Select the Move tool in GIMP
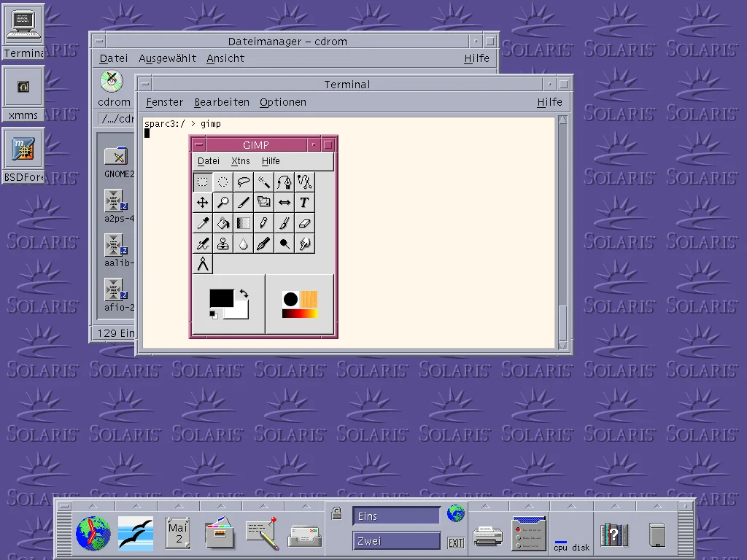 (203, 203)
